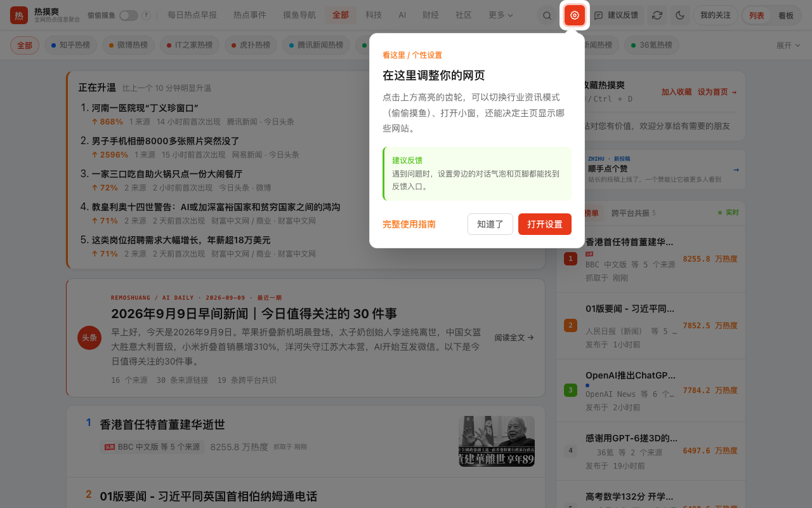Open trending item 河南一医院现“丁义珍窗口”
This screenshot has height=508, width=812.
tap(145, 108)
